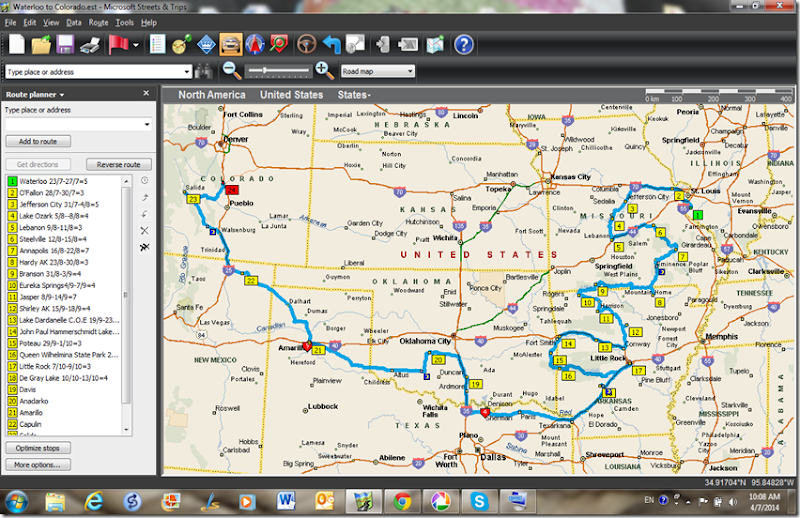Save the trip with the floppy disk icon
The height and width of the screenshot is (518, 800).
tap(65, 44)
